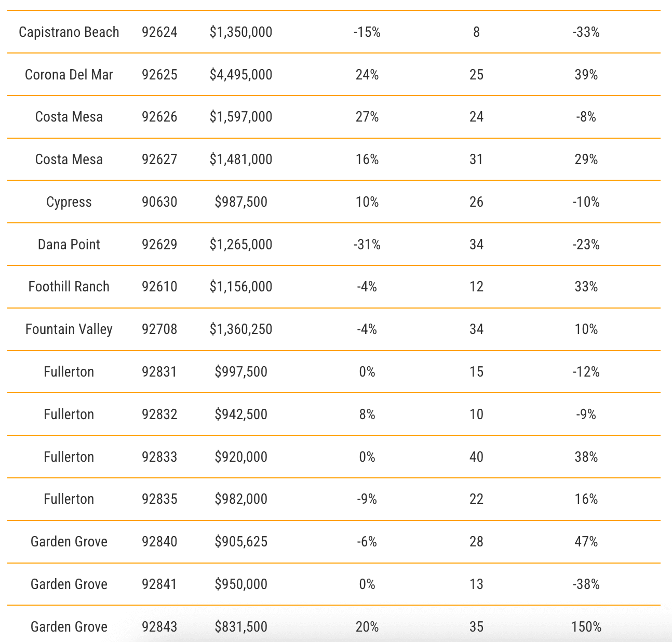Screen dimensions: 672x642
Task: Click the $1,360,250 price value
Action: pyautogui.click(x=241, y=329)
